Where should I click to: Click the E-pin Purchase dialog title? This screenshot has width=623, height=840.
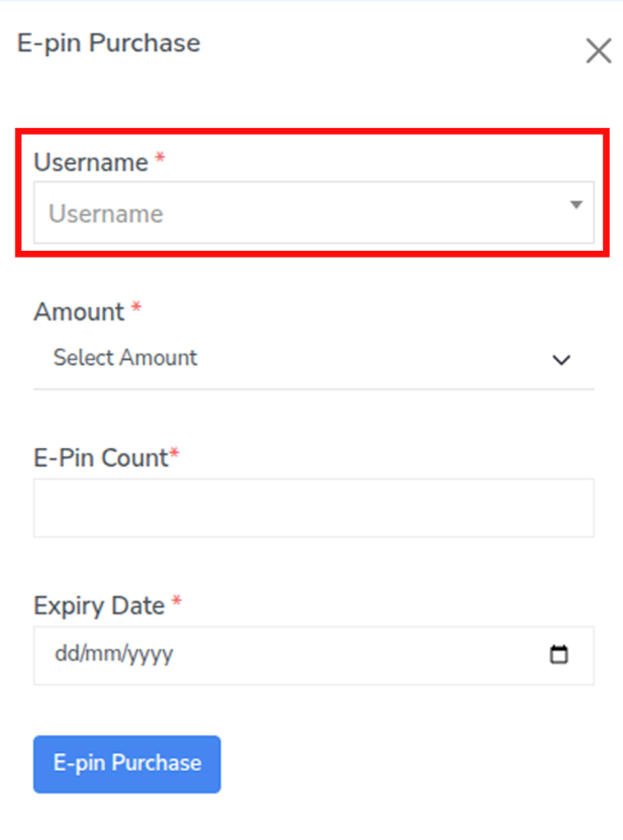point(108,43)
